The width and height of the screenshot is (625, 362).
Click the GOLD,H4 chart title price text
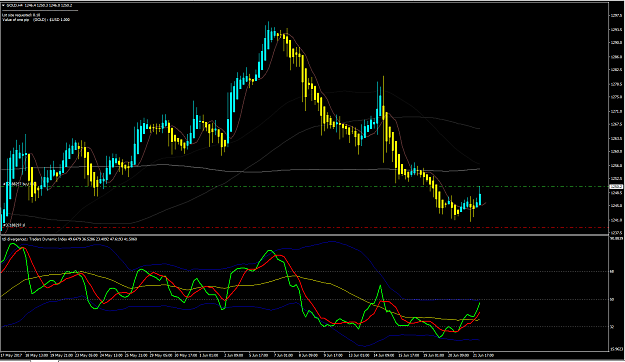tap(39, 6)
